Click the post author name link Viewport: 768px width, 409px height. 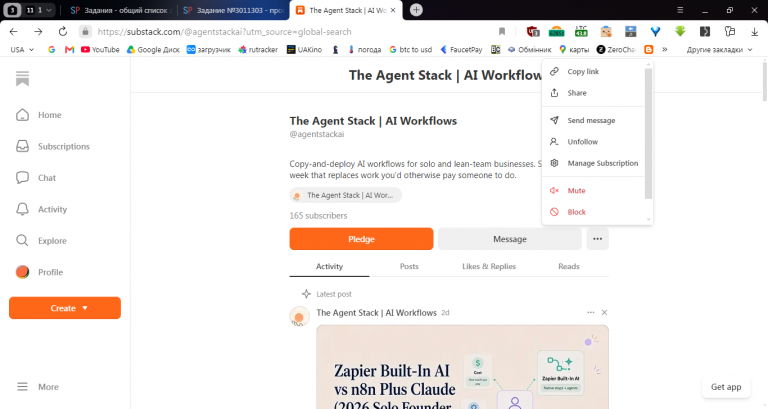(376, 313)
